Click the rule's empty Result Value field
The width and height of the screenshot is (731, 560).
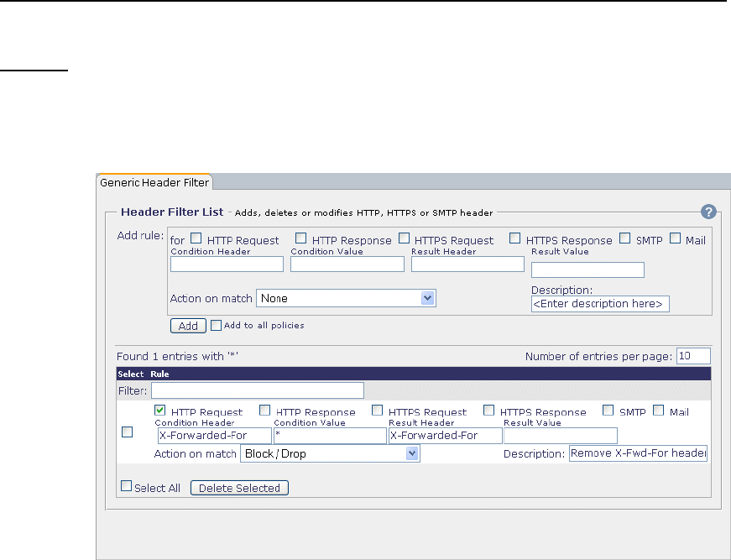pos(561,436)
